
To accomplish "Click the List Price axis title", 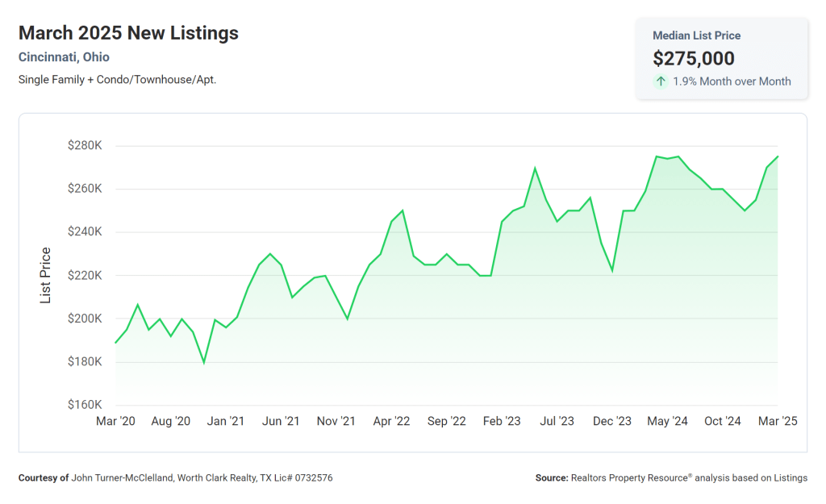I will 46,275.
